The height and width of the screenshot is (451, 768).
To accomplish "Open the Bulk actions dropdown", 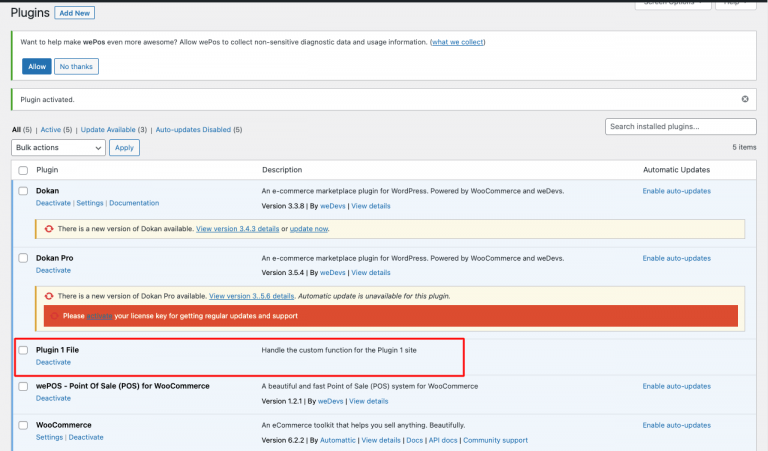I will [58, 147].
